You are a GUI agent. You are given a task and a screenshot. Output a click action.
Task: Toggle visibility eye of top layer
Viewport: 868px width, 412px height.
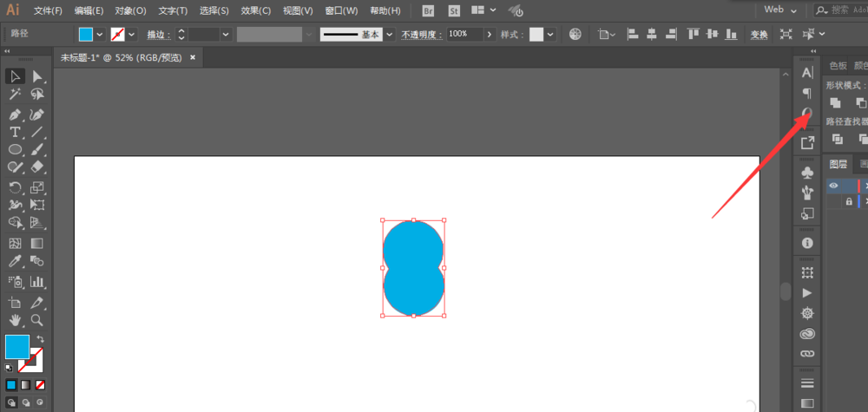tap(833, 186)
